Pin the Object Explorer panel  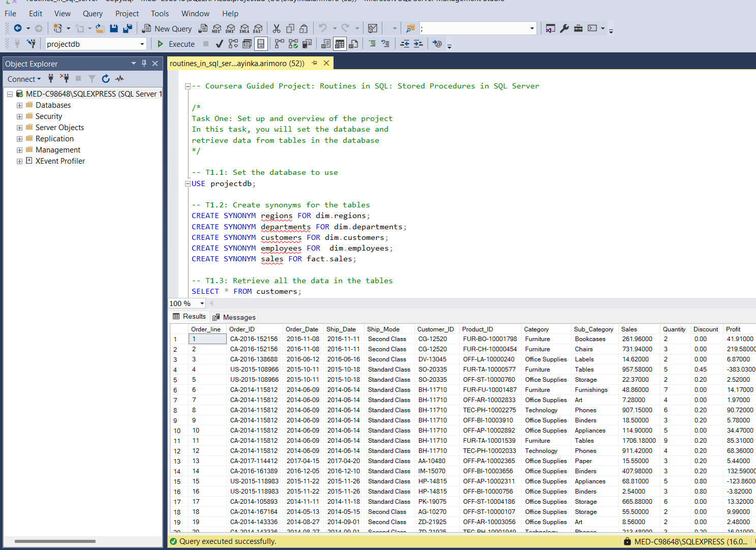[x=144, y=64]
